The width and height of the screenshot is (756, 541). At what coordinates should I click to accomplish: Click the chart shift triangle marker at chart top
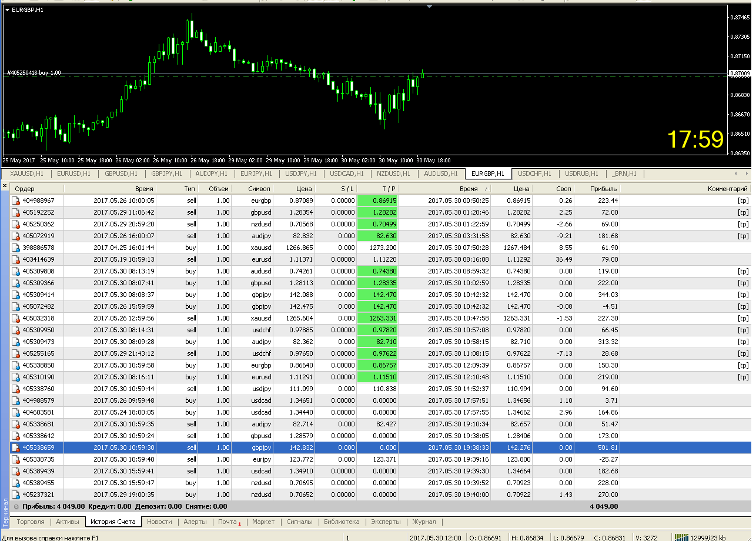(430, 6)
